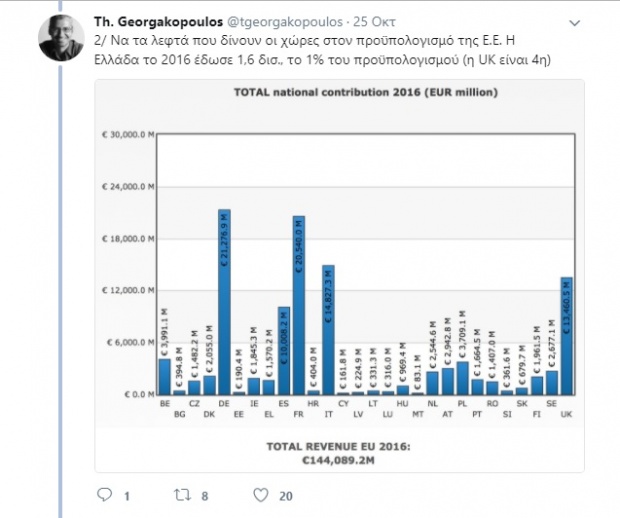
Task: Select the FR bar showing €20,540.0 M
Action: click(298, 305)
